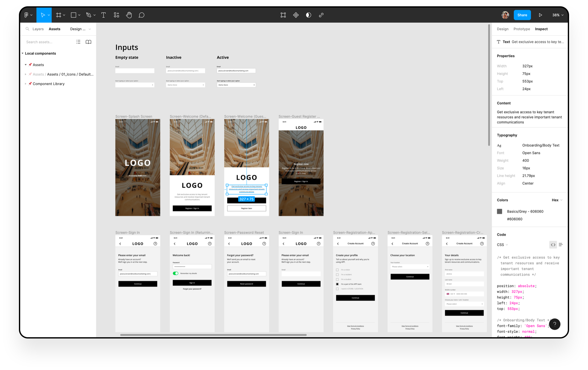Screen dimensions: 588x370
Task: Open the Figma main menu icon
Action: click(26, 15)
